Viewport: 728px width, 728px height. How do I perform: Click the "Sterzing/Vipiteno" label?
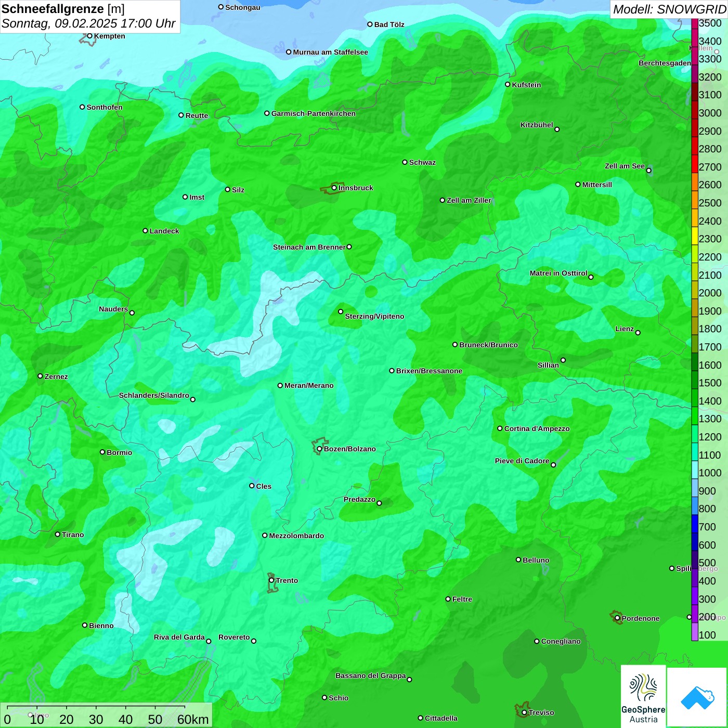pos(374,316)
